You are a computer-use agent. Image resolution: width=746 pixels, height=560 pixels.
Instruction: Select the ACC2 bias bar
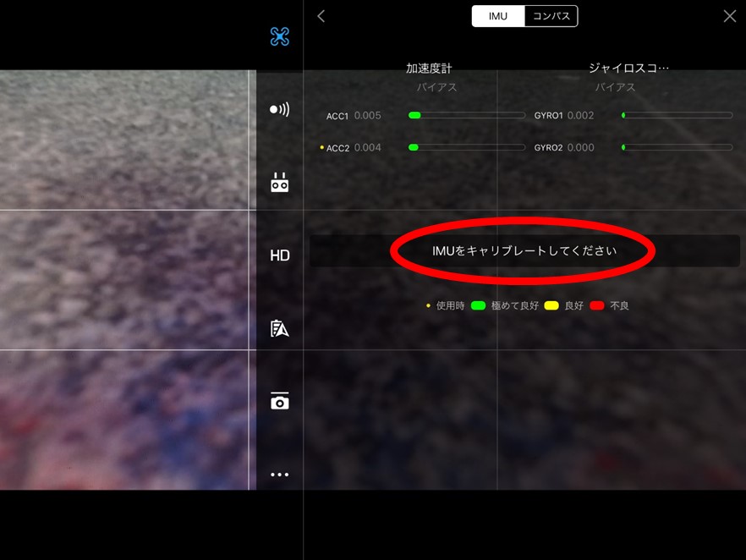(x=467, y=147)
